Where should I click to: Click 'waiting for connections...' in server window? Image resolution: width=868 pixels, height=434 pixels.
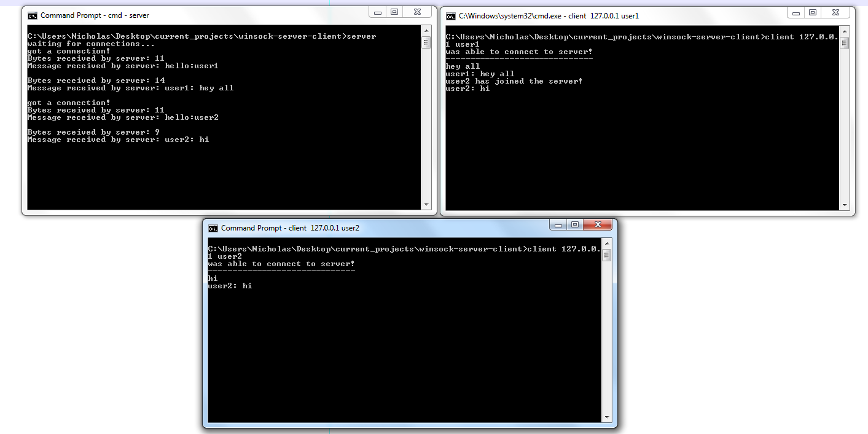91,44
